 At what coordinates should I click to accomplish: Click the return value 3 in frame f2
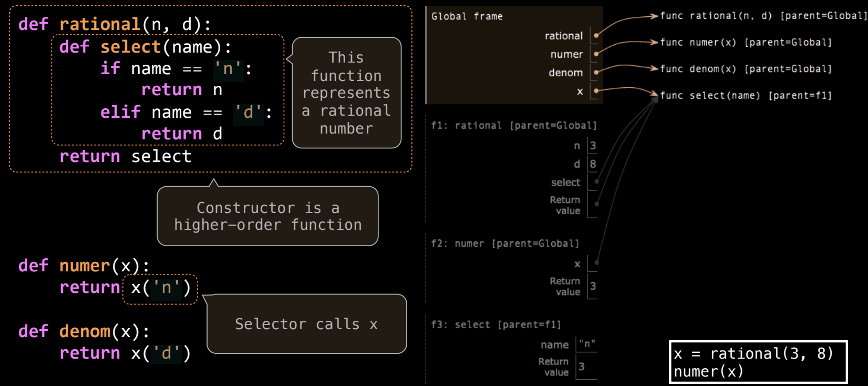pyautogui.click(x=593, y=286)
